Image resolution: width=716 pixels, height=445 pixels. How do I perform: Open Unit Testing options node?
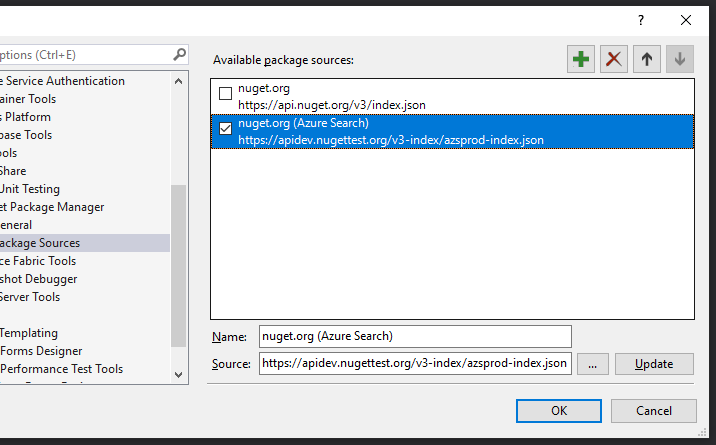30,189
